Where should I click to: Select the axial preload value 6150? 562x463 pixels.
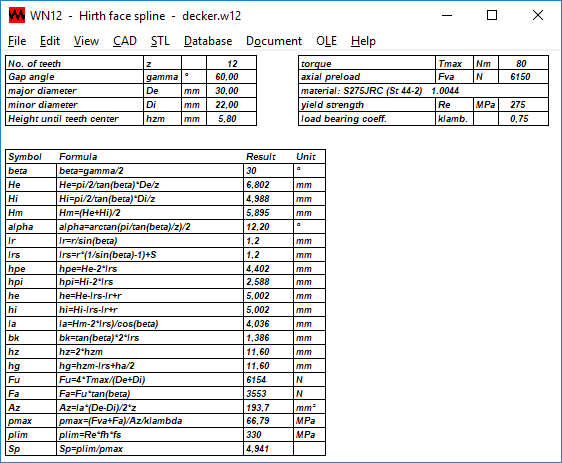coord(523,77)
